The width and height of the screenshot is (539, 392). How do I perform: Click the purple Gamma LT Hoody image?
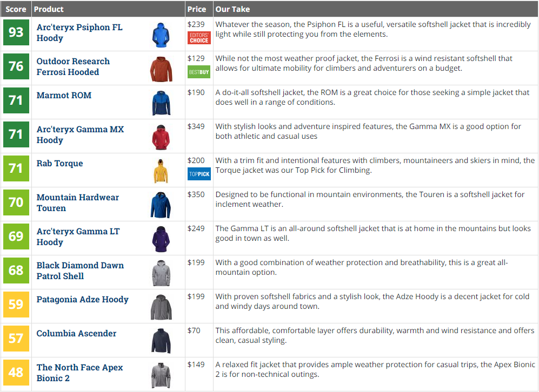pyautogui.click(x=161, y=239)
